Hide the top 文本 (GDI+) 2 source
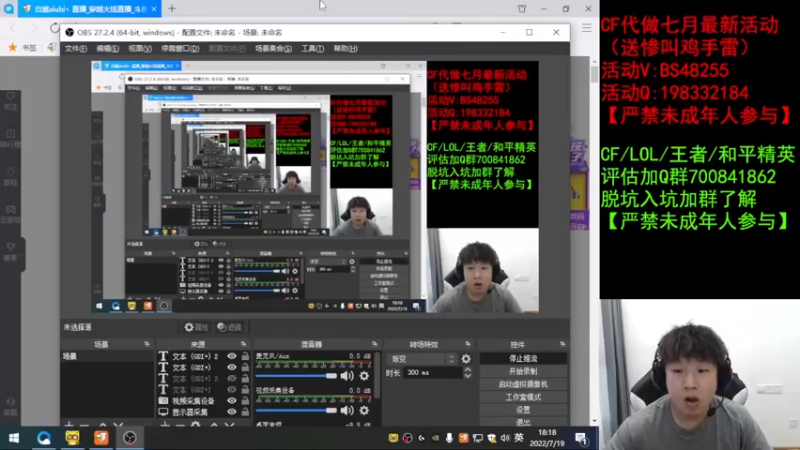 pos(232,356)
